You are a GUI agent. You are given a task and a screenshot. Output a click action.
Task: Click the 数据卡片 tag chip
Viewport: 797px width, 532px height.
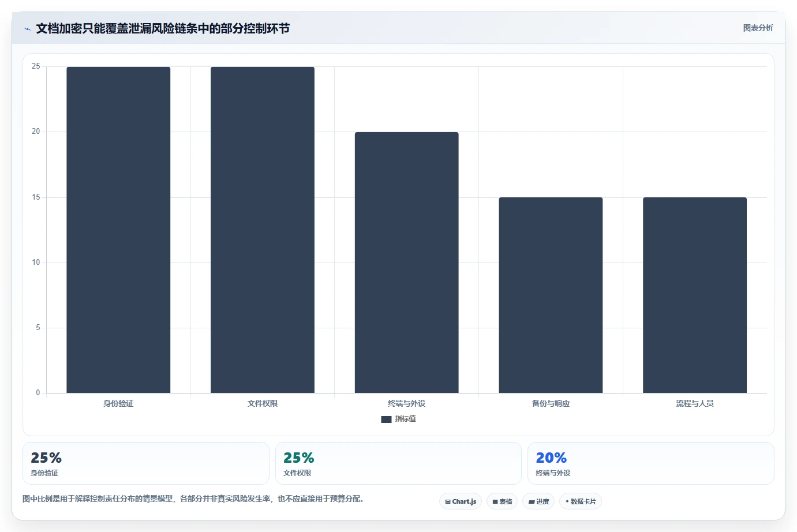[x=581, y=501]
